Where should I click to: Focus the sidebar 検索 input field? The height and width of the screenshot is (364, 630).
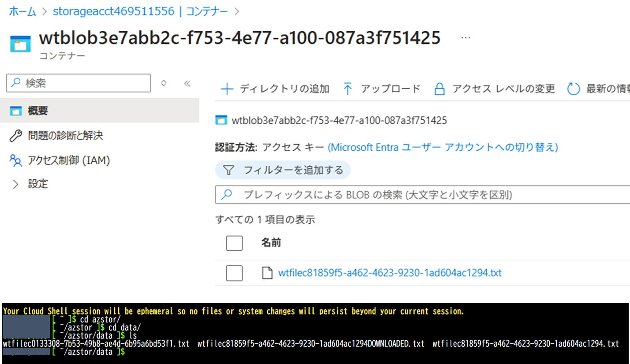coord(79,83)
